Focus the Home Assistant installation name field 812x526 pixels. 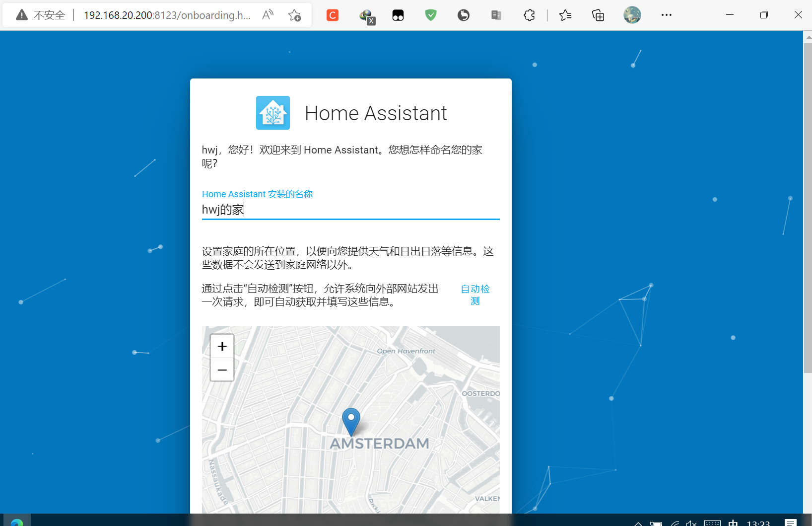[x=351, y=210]
